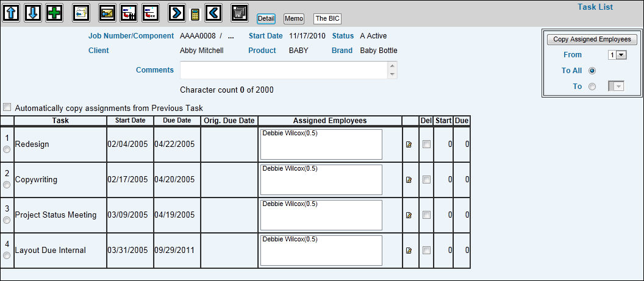Click the Copy Assigned Employees button
The width and height of the screenshot is (644, 281).
tap(592, 39)
